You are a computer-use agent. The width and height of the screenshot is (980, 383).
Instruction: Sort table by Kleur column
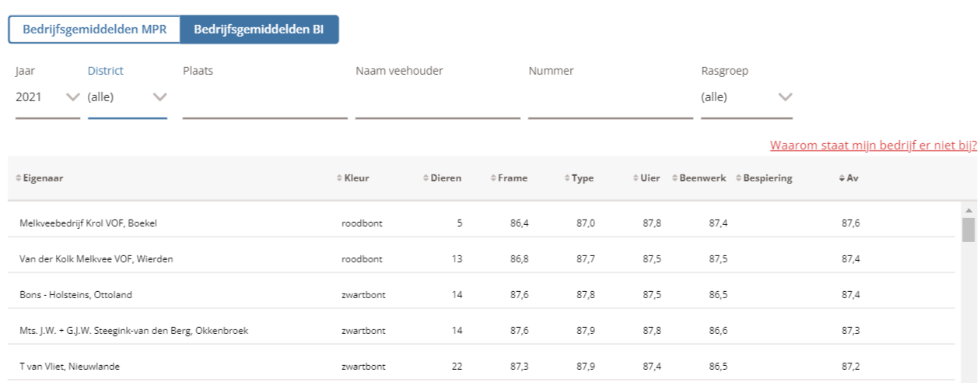(x=356, y=178)
